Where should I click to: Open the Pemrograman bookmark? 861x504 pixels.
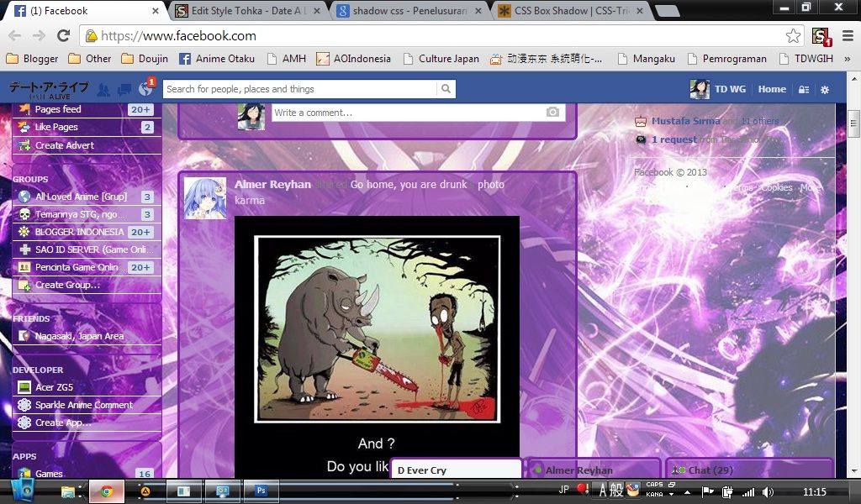[x=727, y=59]
